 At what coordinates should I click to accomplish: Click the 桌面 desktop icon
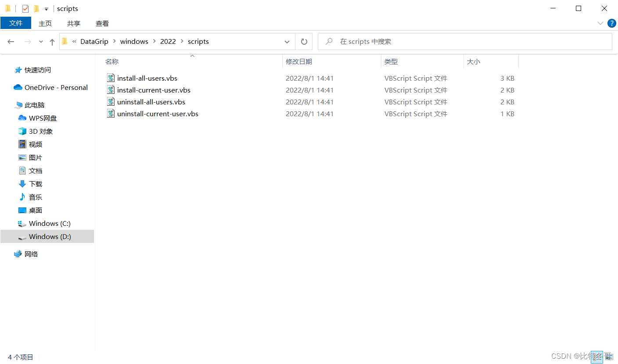pos(22,210)
